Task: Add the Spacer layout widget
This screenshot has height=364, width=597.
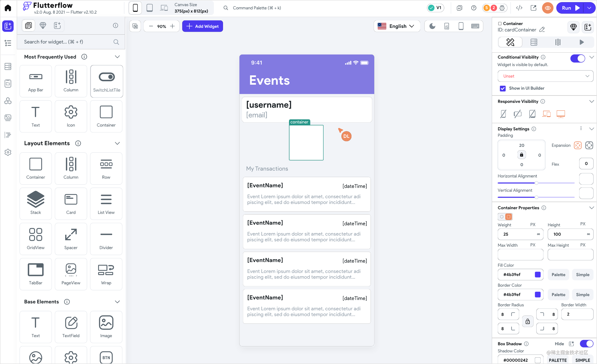Action: (71, 239)
